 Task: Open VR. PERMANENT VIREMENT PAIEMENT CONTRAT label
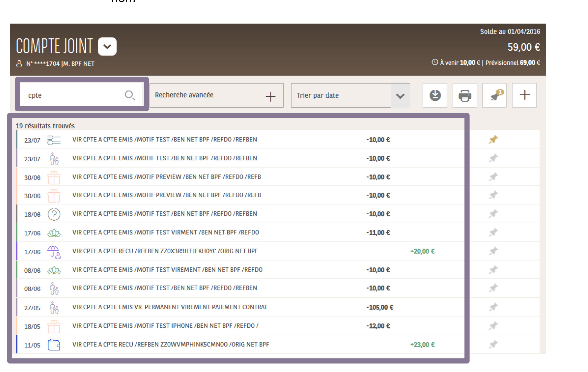coord(170,307)
